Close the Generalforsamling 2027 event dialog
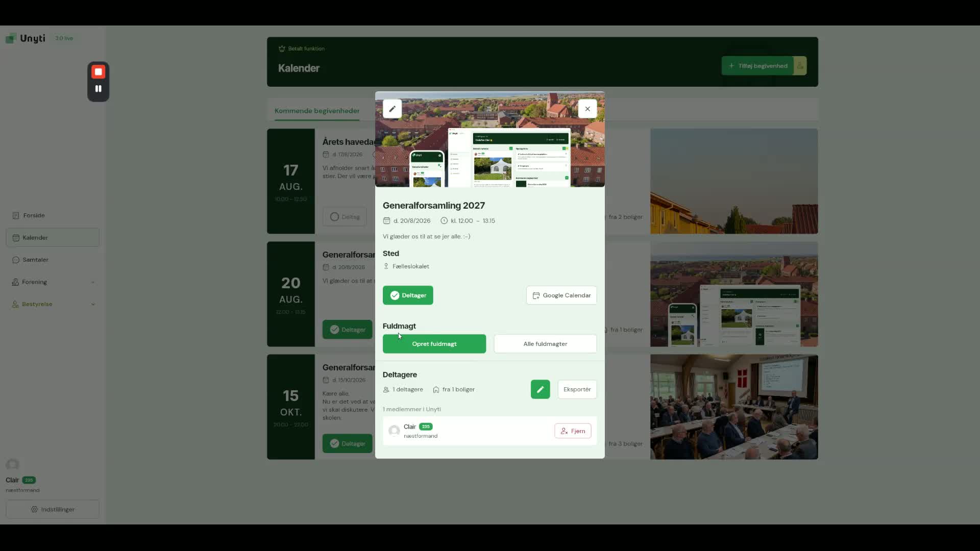The height and width of the screenshot is (551, 980). (587, 109)
